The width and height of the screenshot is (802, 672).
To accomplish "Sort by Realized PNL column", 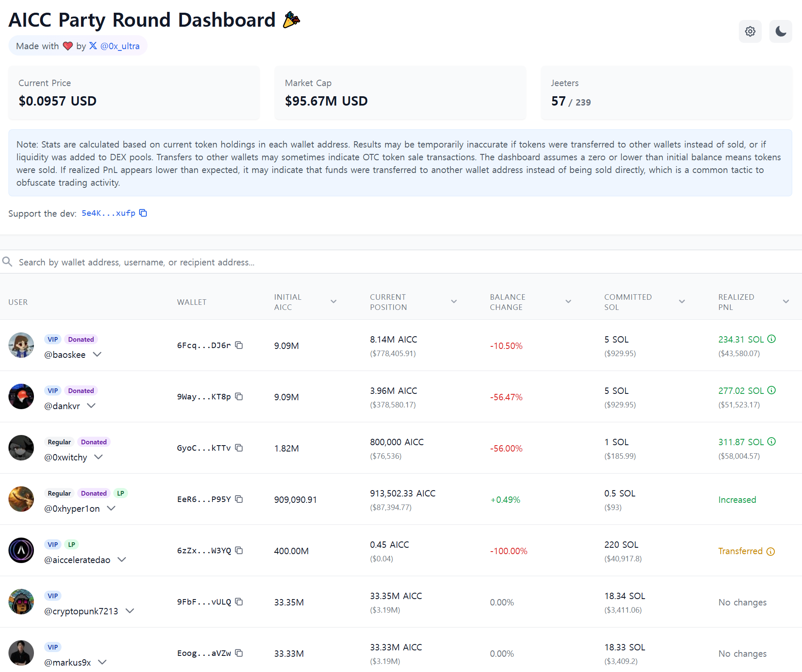I will point(786,302).
